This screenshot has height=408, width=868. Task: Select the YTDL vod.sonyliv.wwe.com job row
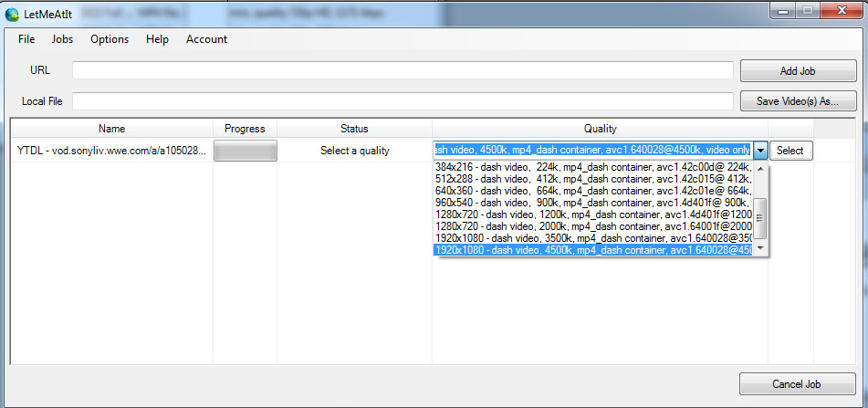(x=112, y=151)
